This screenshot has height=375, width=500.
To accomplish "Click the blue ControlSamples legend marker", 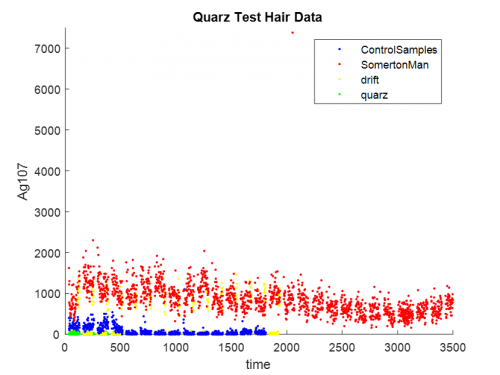I will coord(340,50).
